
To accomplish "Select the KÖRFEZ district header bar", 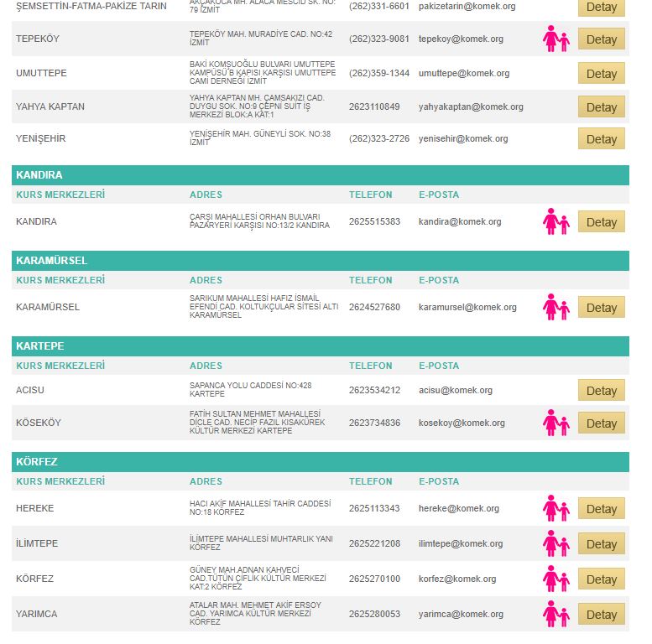I will pyautogui.click(x=321, y=462).
